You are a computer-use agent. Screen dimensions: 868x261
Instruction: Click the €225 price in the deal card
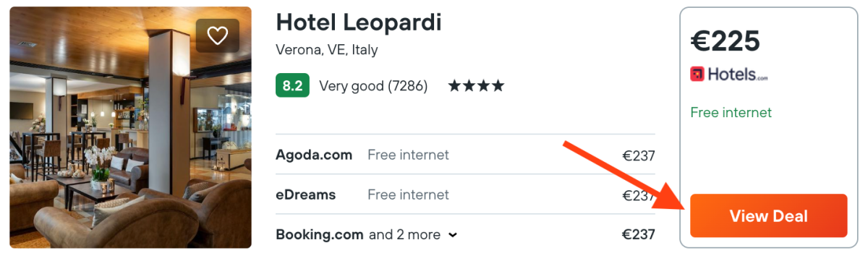point(726,42)
